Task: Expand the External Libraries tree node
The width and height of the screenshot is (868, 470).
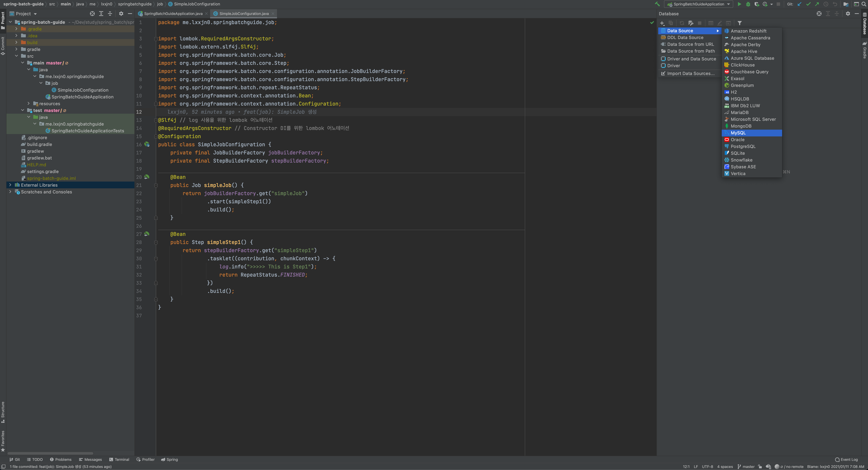Action: click(x=10, y=185)
